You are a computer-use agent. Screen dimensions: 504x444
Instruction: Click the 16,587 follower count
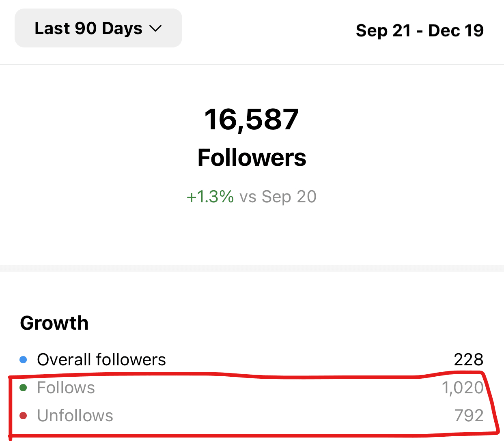(251, 120)
